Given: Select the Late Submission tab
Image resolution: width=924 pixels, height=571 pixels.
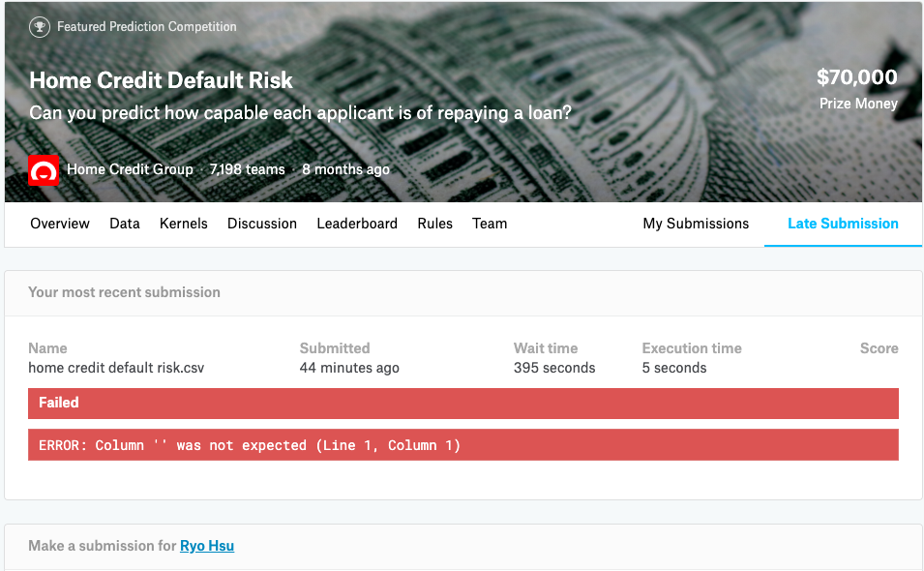Looking at the screenshot, I should [x=843, y=224].
